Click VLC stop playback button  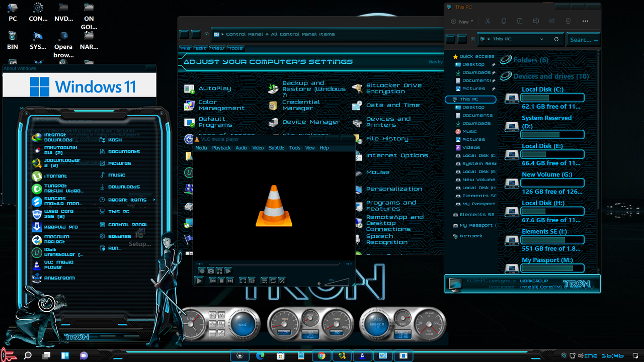pos(221,281)
